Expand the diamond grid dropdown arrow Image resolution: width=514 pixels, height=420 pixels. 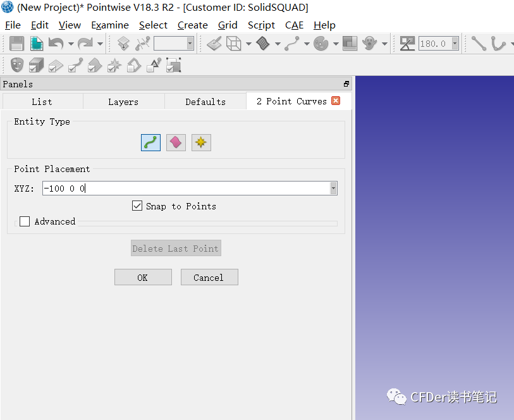pos(278,44)
